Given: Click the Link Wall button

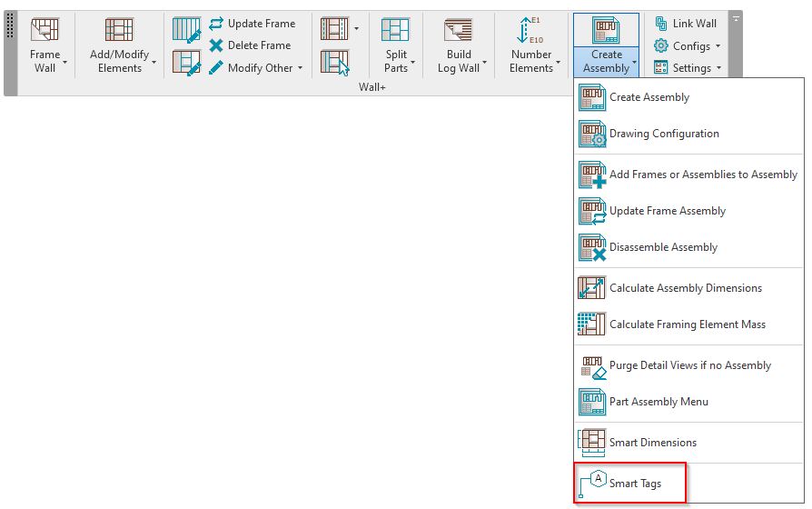Looking at the screenshot, I should (x=686, y=24).
